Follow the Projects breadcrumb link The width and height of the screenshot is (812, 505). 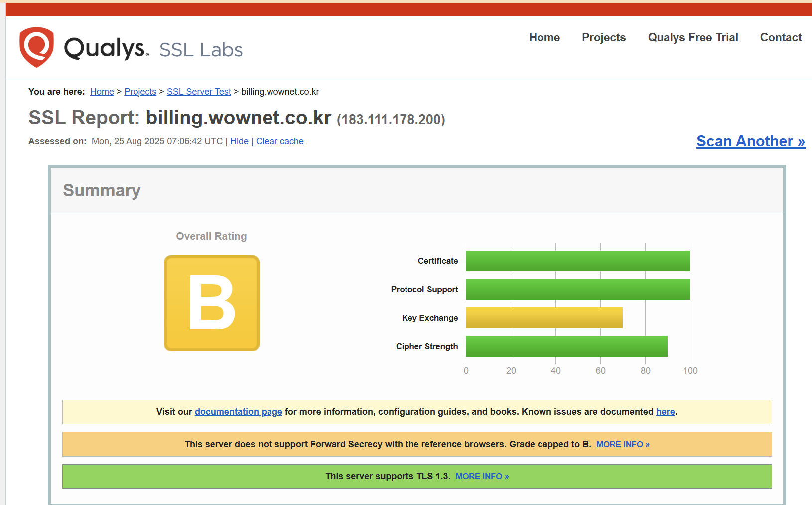click(140, 92)
